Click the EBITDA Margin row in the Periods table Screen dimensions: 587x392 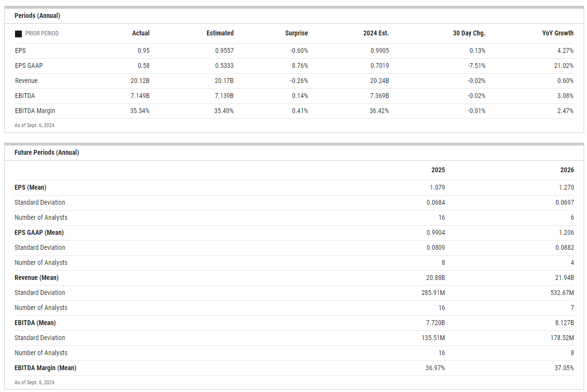coord(35,111)
